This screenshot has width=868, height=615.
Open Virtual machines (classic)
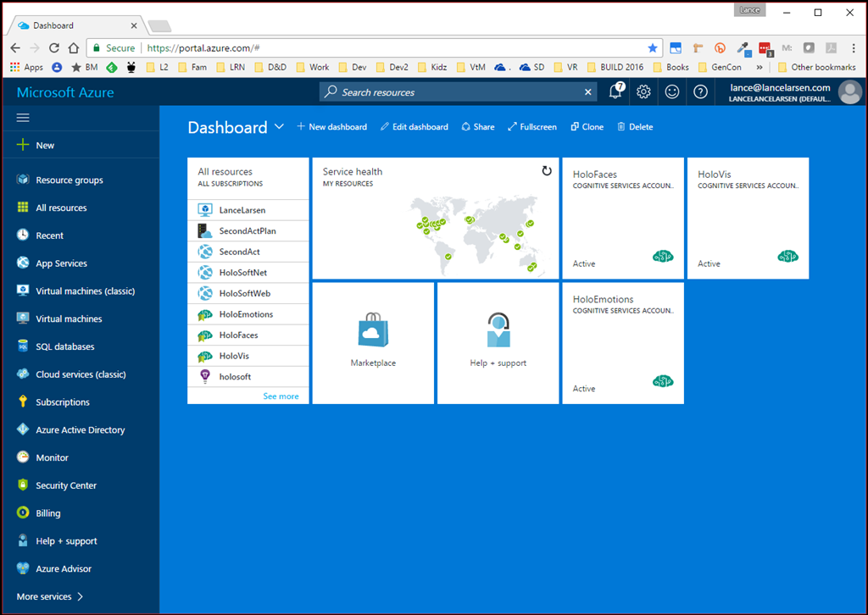[x=85, y=291]
